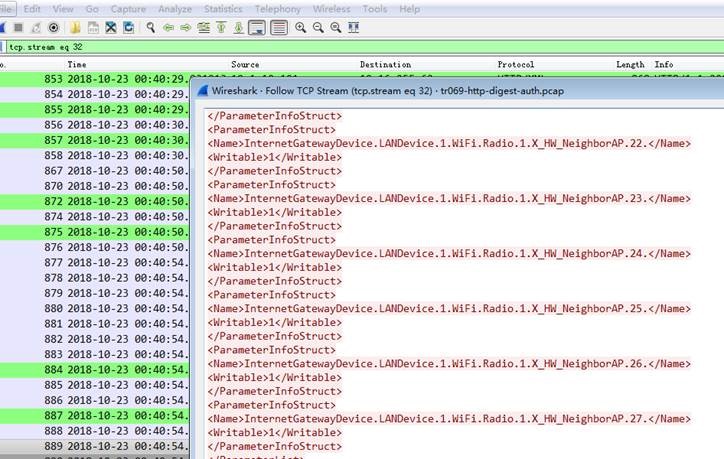
Task: Click the zoom out magnifier icon
Action: [x=318, y=27]
